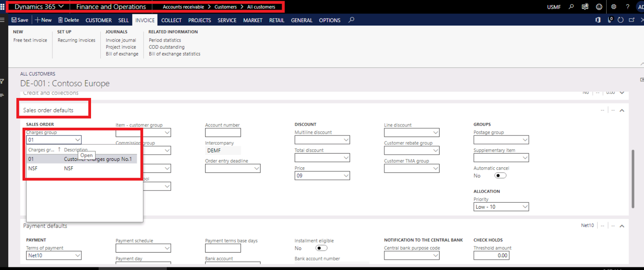Open form in new window icon
Image resolution: width=644 pixels, height=270 pixels.
632,20
